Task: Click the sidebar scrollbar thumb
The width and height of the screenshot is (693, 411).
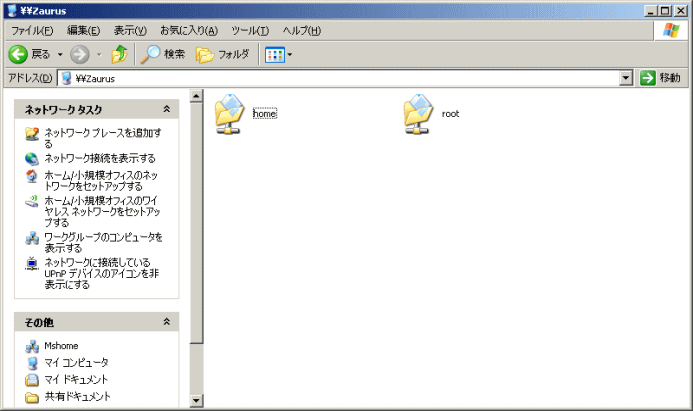Action: click(x=196, y=223)
